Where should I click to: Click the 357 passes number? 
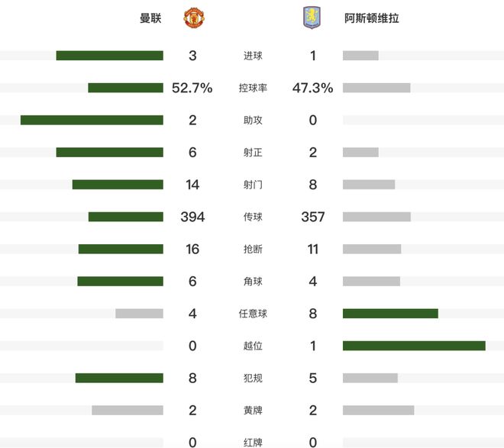[312, 217]
